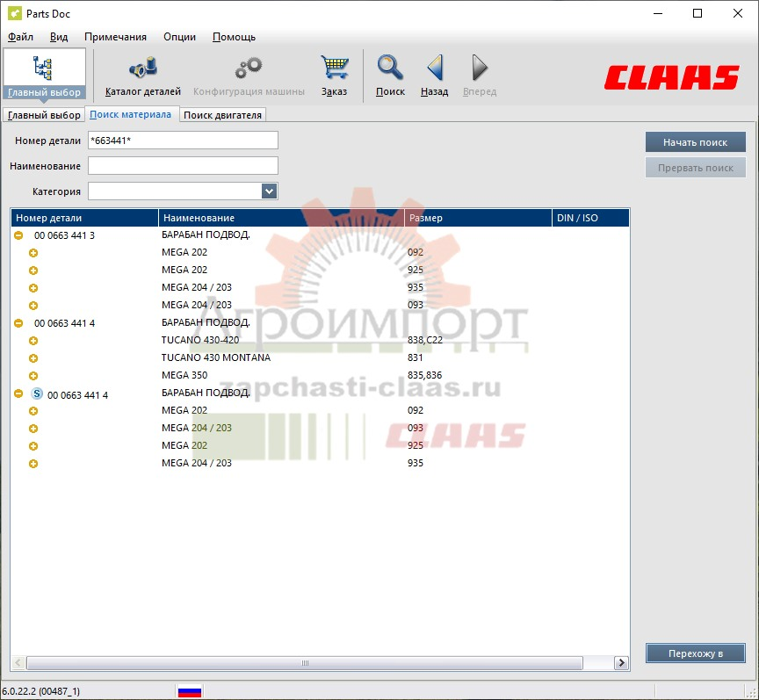The image size is (759, 700).
Task: Expand MEGA 202 size 092 under S-marked 00 0663 441 4
Action: tap(33, 411)
